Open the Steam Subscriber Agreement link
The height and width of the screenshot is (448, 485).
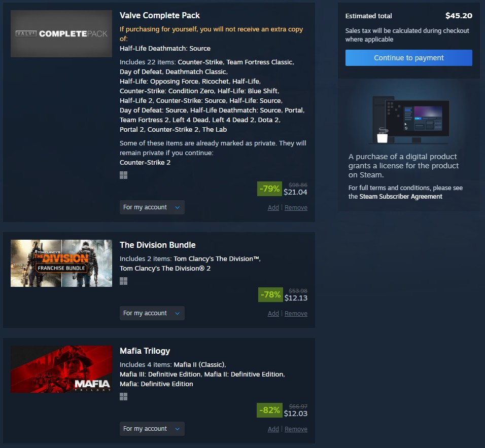click(x=401, y=197)
